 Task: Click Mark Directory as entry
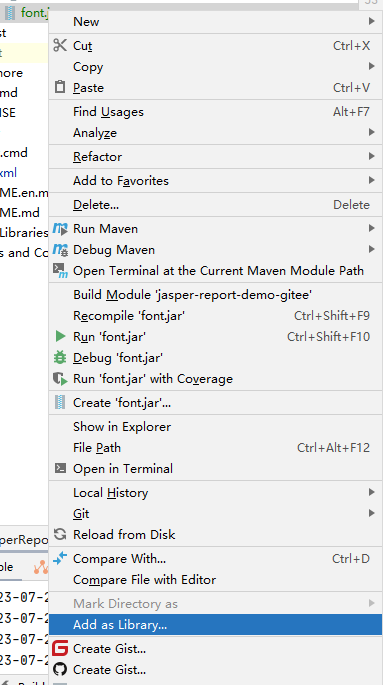pyautogui.click(x=215, y=604)
